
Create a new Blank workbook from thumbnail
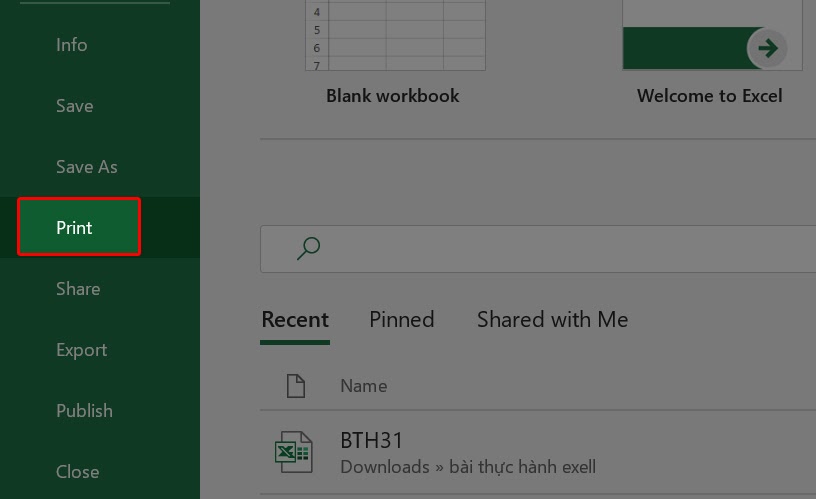click(394, 36)
